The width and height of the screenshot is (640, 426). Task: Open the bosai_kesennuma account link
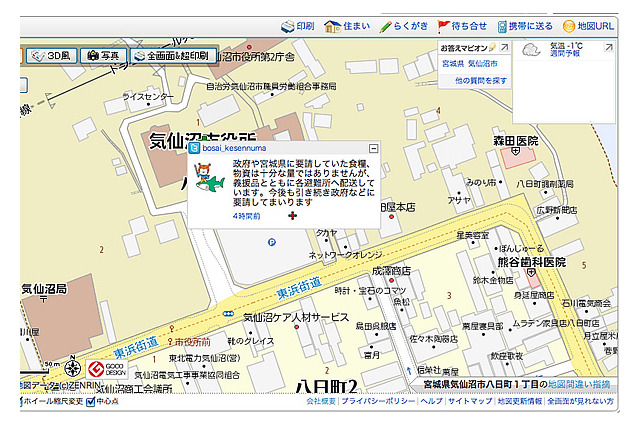(x=234, y=148)
